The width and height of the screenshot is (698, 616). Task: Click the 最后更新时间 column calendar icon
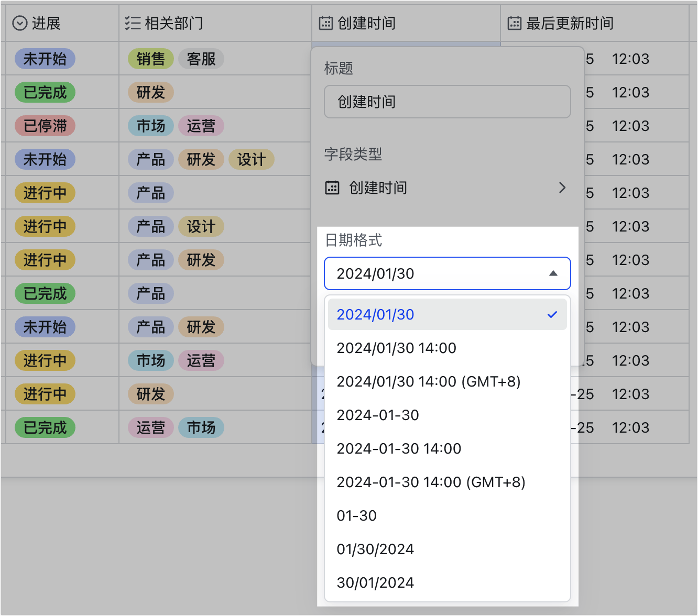click(x=515, y=23)
